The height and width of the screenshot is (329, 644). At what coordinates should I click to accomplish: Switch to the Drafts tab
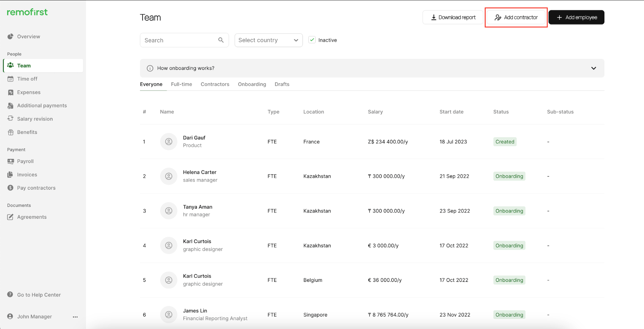282,84
